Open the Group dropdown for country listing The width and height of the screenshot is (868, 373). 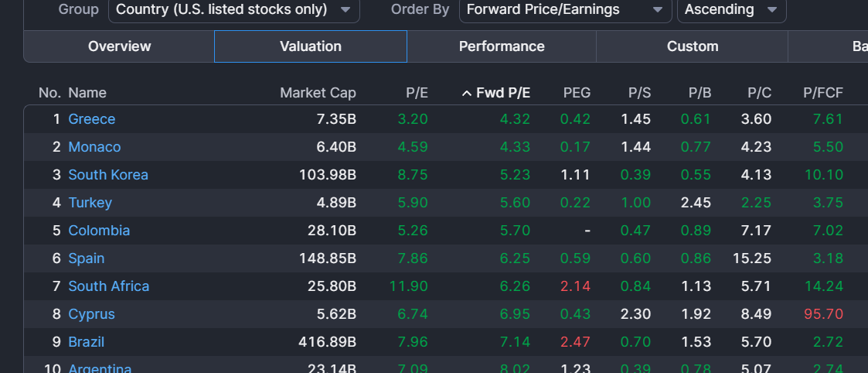click(x=233, y=10)
